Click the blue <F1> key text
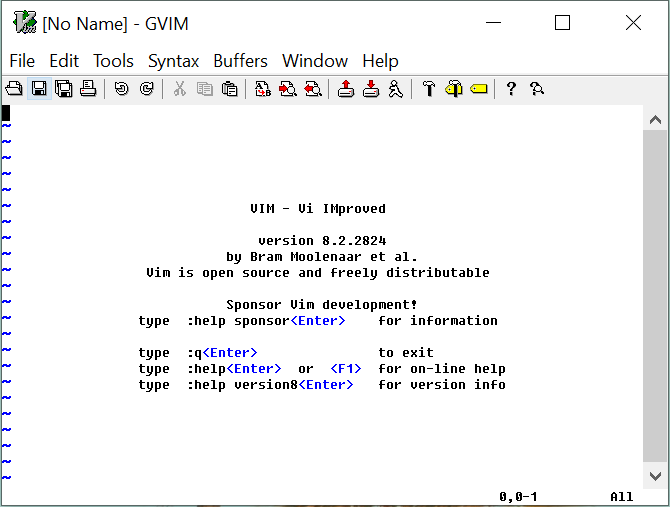The width and height of the screenshot is (670, 507). point(346,369)
